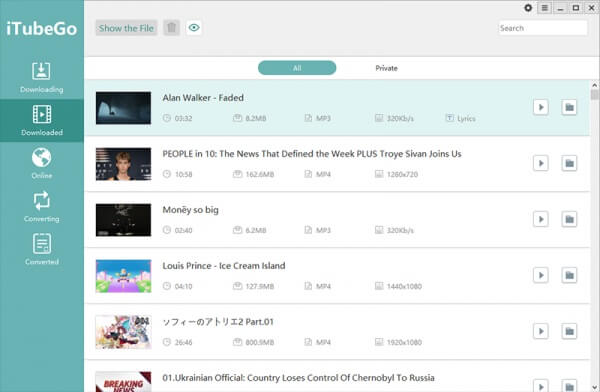Click the '26:46' duration value
Screen dimensions: 600x392
point(183,342)
